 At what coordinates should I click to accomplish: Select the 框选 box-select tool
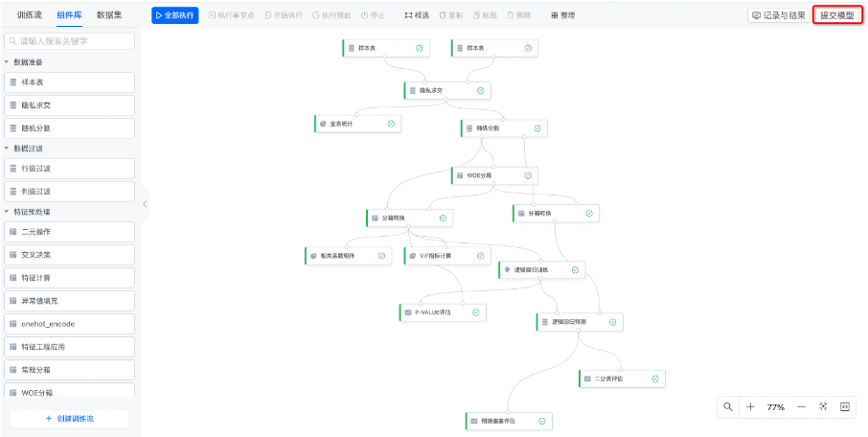pyautogui.click(x=416, y=15)
